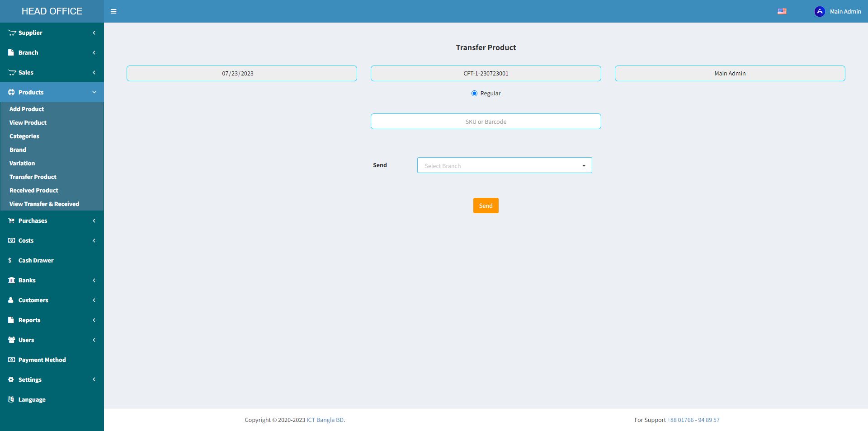This screenshot has height=431, width=868.
Task: Expand the Branch menu chevron
Action: point(94,52)
